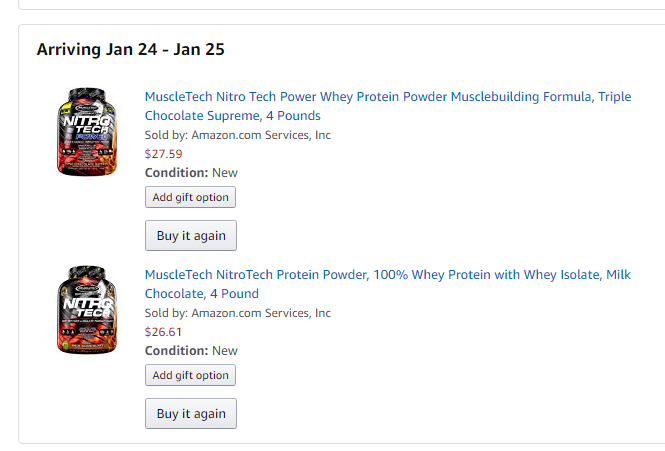Click the 'Sold by:' label above $26.61

point(166,313)
